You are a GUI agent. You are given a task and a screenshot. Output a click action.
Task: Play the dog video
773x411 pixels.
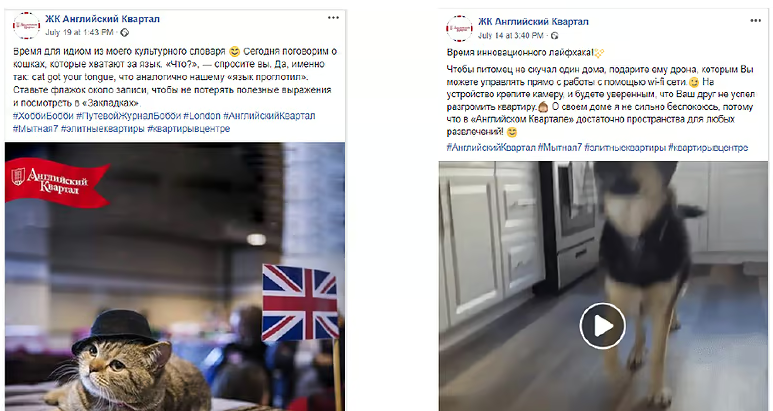coord(602,326)
